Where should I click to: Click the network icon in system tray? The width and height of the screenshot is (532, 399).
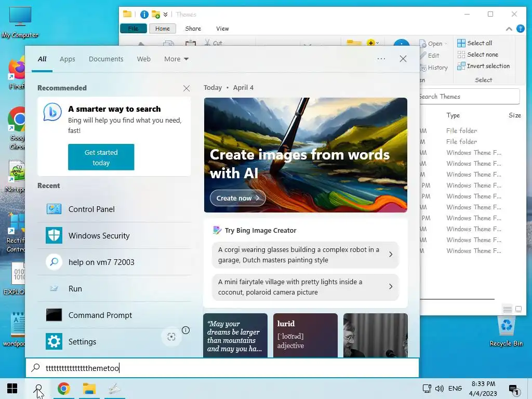point(427,389)
